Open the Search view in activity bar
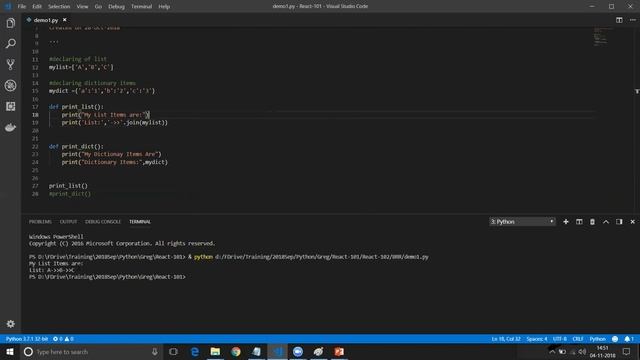The image size is (640, 360). (x=11, y=44)
